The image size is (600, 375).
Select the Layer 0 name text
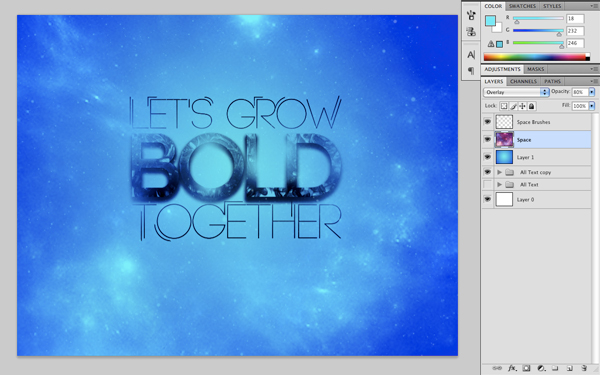(525, 200)
